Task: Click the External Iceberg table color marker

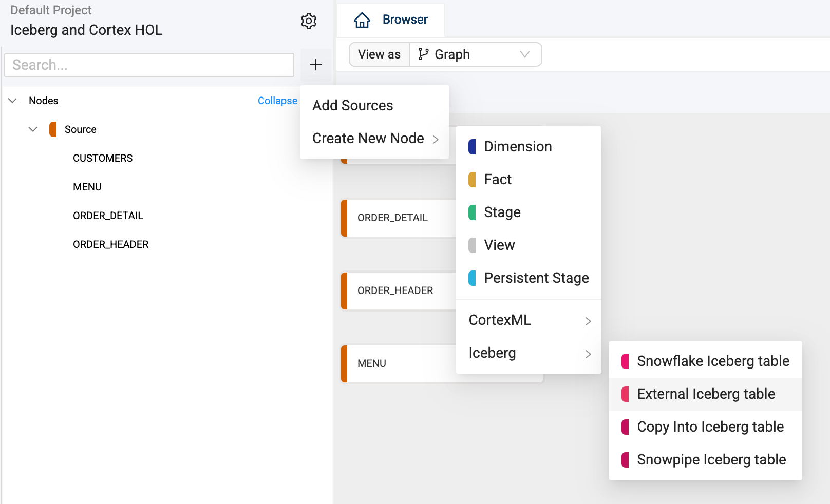Action: 625,394
